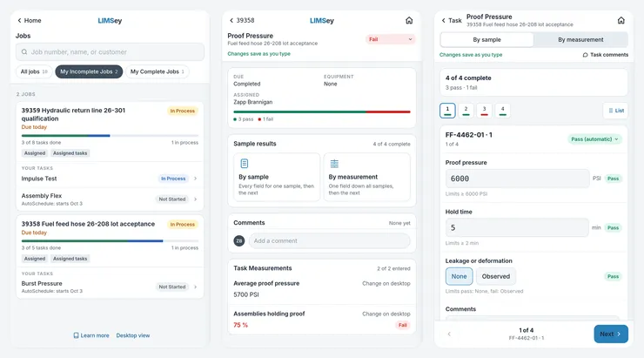Select Observed for Leakage or deformation
The height and width of the screenshot is (358, 644).
click(496, 277)
